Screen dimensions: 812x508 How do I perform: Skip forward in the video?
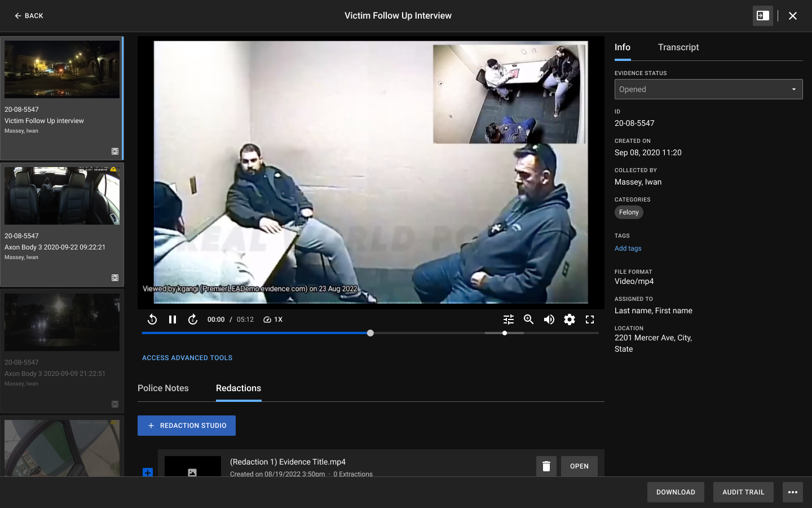(x=193, y=319)
